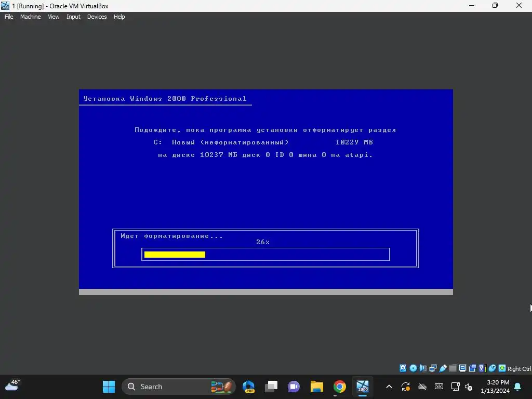Close the VirtualBox VM window
This screenshot has height=399, width=532.
[x=519, y=5]
